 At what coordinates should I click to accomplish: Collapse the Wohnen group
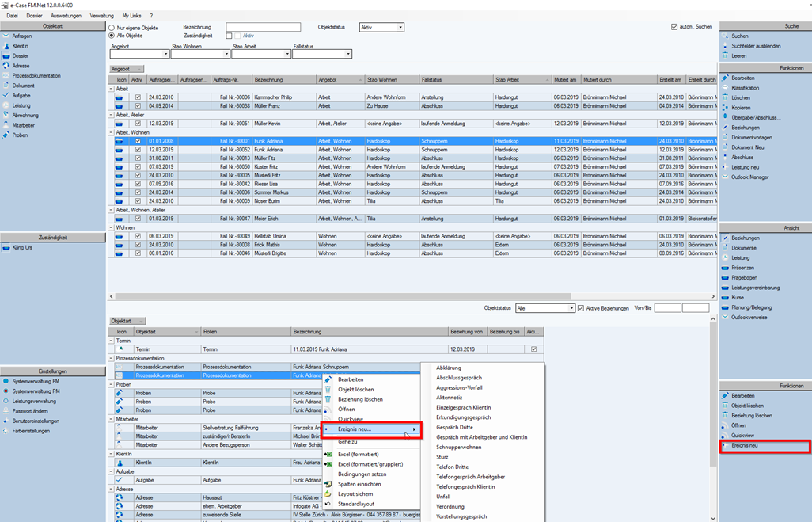[112, 227]
